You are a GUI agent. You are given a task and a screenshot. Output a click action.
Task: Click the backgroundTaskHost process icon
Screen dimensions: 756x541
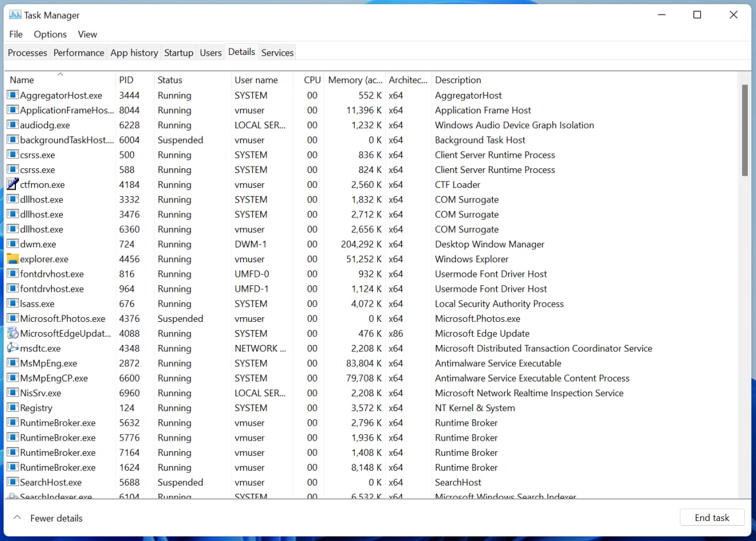point(12,140)
